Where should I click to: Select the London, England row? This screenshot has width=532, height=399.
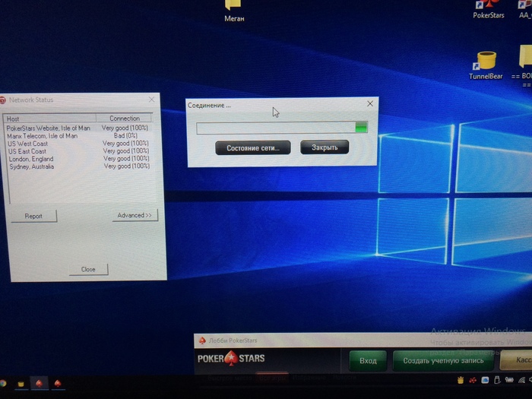tap(78, 159)
